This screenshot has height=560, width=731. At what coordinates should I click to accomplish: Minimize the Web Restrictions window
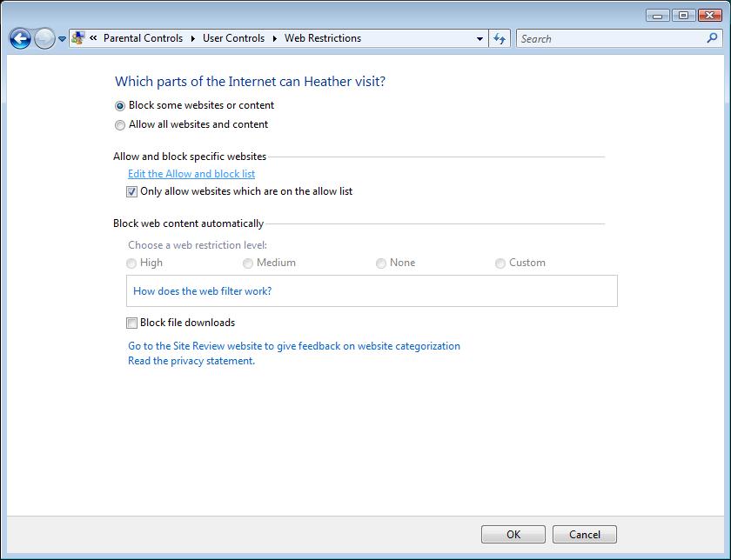point(658,16)
